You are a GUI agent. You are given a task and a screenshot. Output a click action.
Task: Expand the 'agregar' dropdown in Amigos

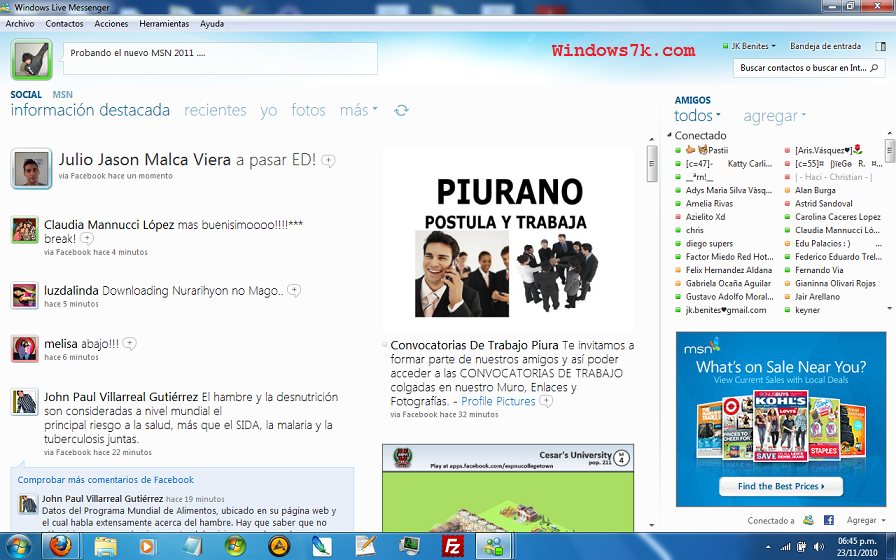click(x=775, y=116)
